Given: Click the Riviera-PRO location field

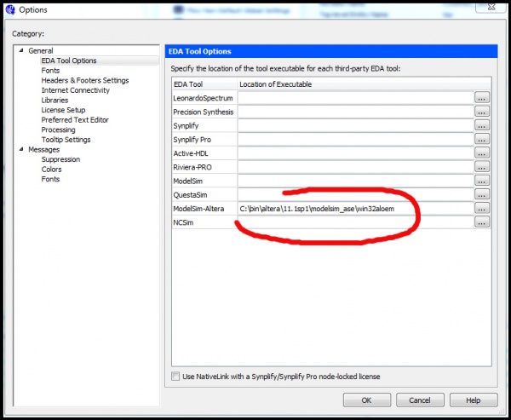Looking at the screenshot, I should 355,167.
